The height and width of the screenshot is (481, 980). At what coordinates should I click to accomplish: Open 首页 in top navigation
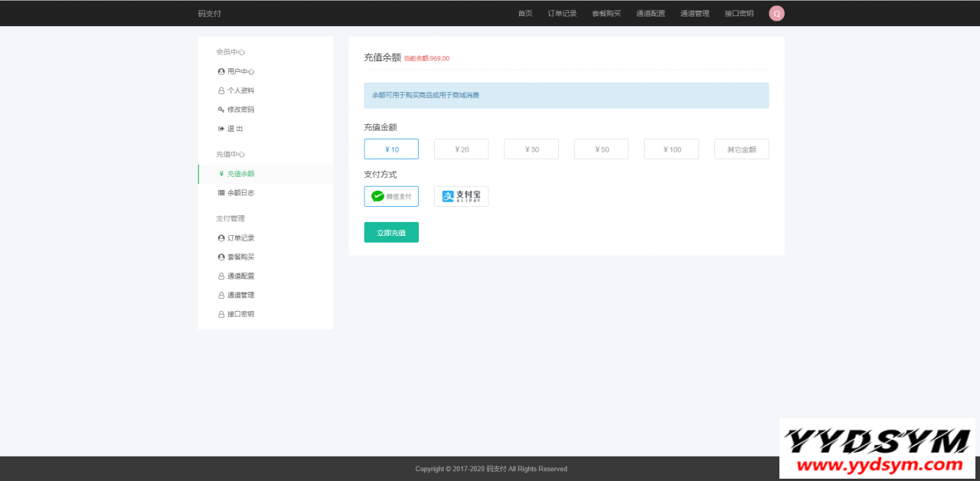(x=525, y=13)
